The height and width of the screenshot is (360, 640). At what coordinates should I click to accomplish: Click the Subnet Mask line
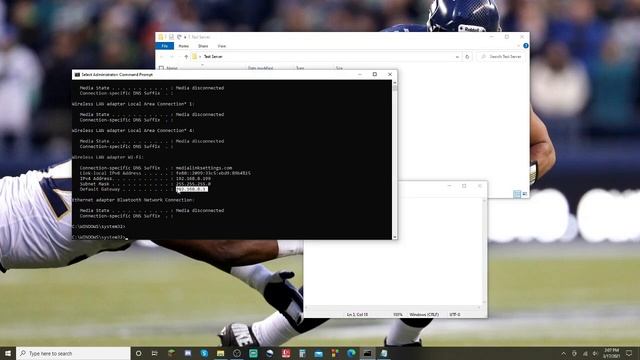click(x=145, y=184)
